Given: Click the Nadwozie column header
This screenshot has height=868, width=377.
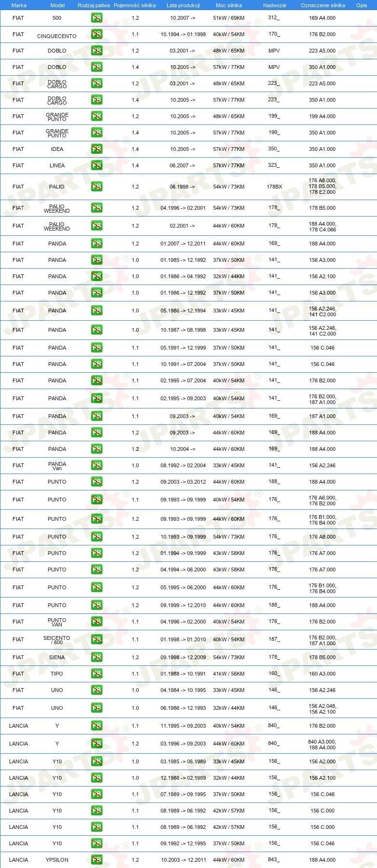Looking at the screenshot, I should [275, 5].
